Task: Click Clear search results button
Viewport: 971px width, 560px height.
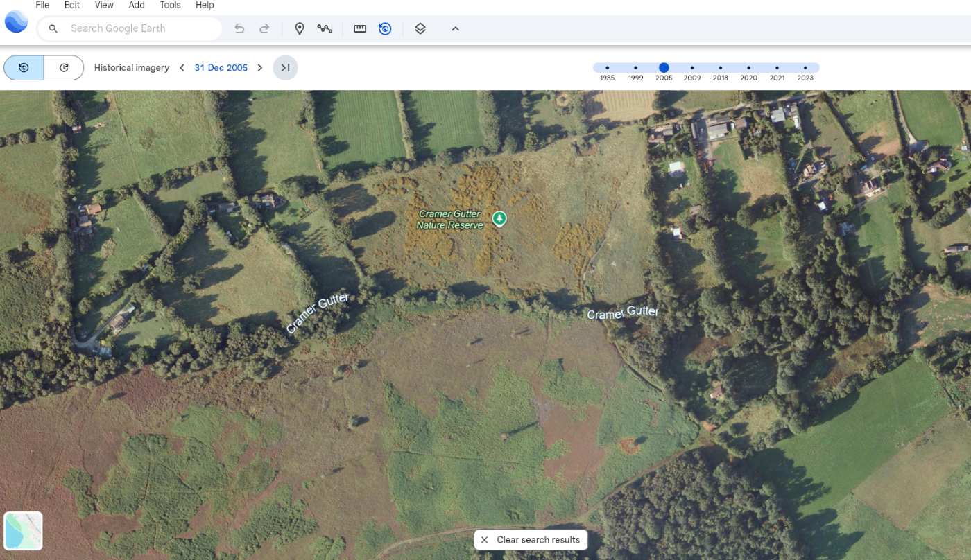Action: [531, 540]
